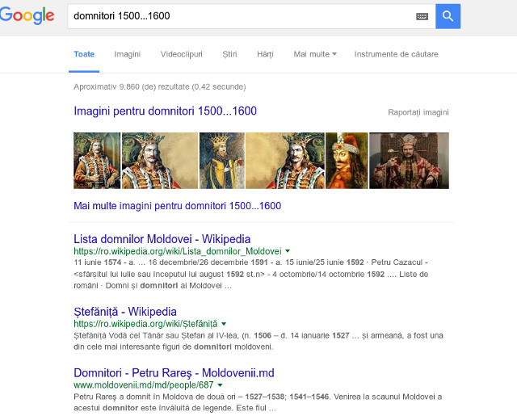
Task: Click Raportați imagini link
Action: tap(418, 112)
